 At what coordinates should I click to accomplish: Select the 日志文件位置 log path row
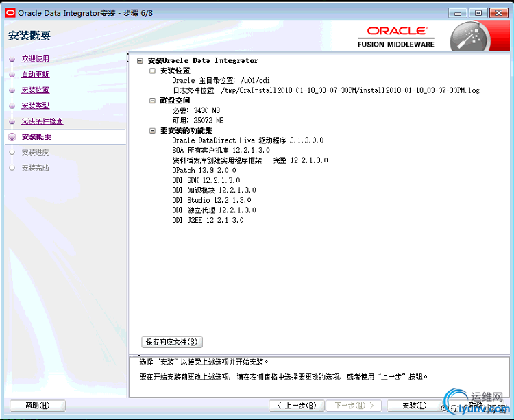click(x=326, y=90)
